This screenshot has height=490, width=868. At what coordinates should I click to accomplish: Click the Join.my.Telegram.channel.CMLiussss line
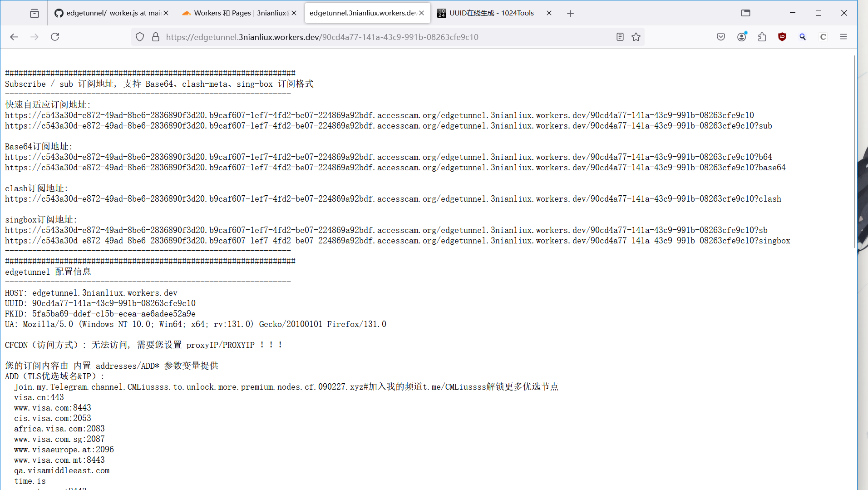tap(286, 387)
